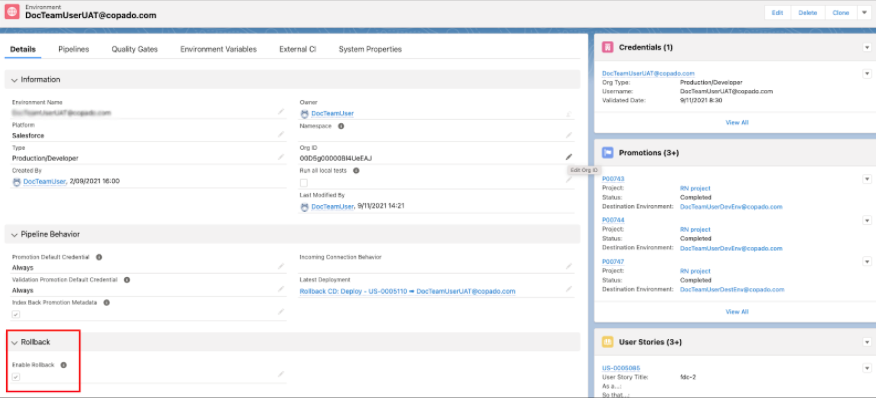Open the Environment Variables tab

[x=218, y=49]
